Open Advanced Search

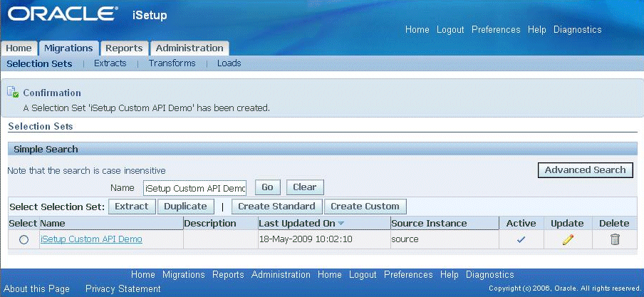click(x=586, y=170)
